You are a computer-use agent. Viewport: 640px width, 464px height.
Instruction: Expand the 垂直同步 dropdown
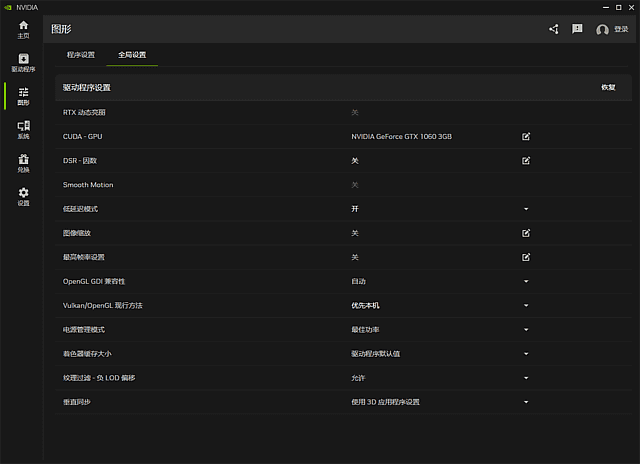[x=526, y=402]
